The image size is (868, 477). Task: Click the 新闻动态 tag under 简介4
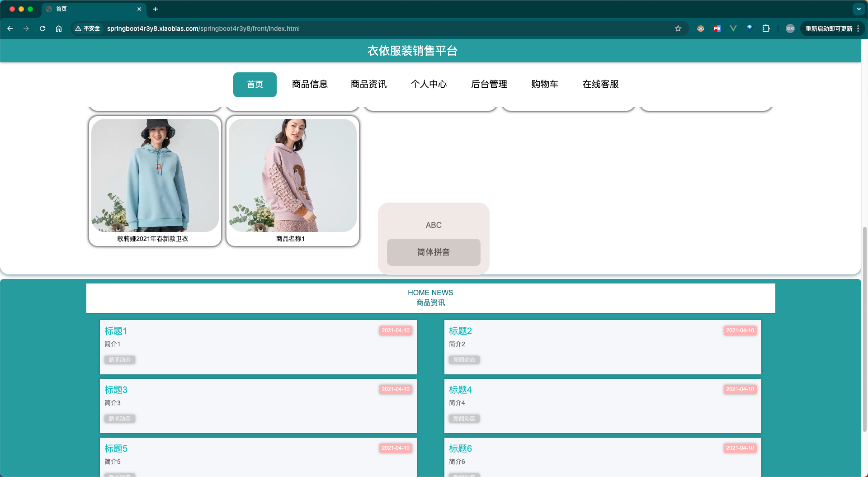point(464,419)
